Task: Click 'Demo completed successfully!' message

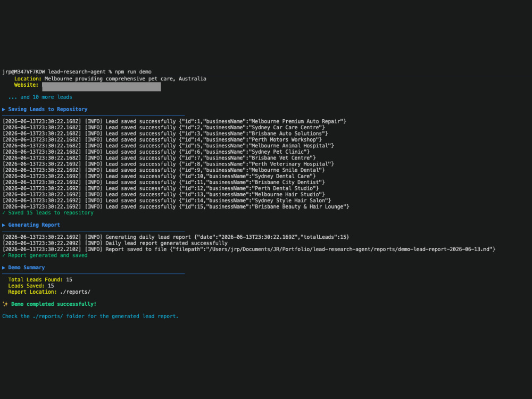Action: 54,304
